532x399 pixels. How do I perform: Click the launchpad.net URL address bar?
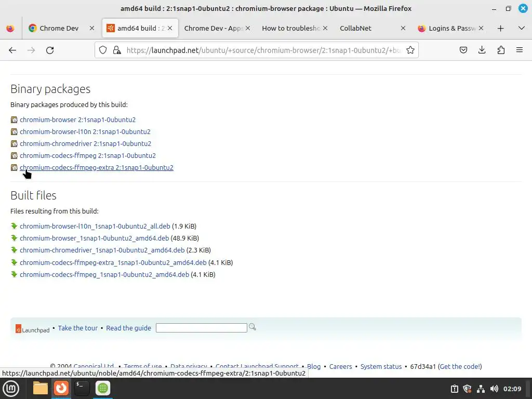pyautogui.click(x=263, y=50)
